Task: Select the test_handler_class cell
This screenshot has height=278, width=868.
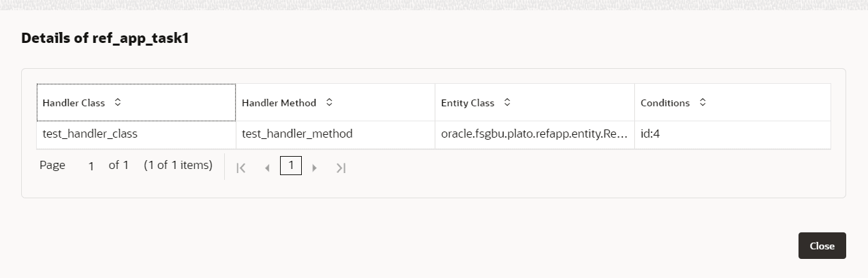Action: (90, 134)
